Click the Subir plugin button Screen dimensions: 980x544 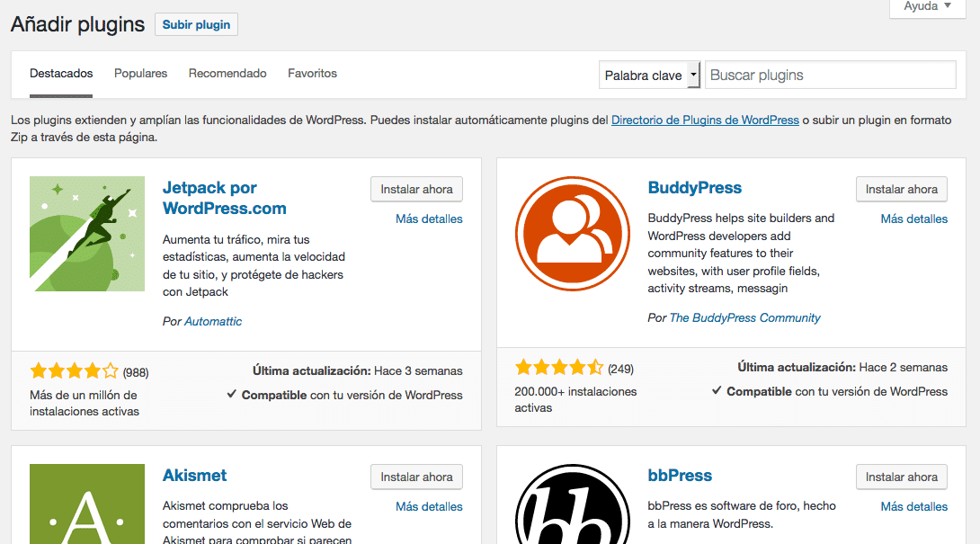click(196, 25)
